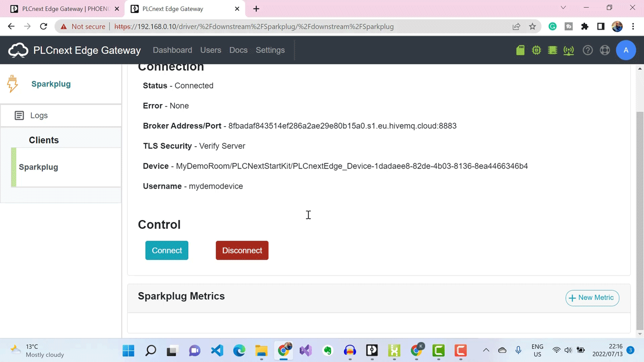Click the SD card status icon

(520, 50)
